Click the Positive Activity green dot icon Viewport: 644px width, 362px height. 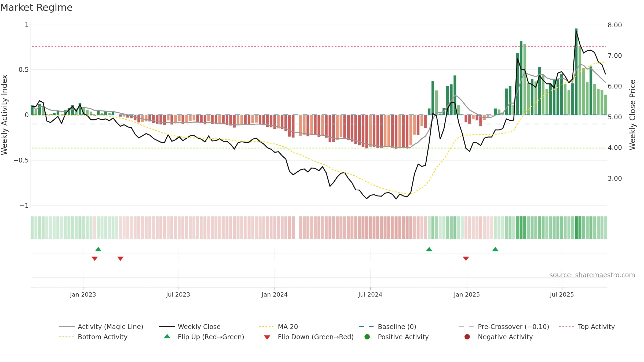367,337
